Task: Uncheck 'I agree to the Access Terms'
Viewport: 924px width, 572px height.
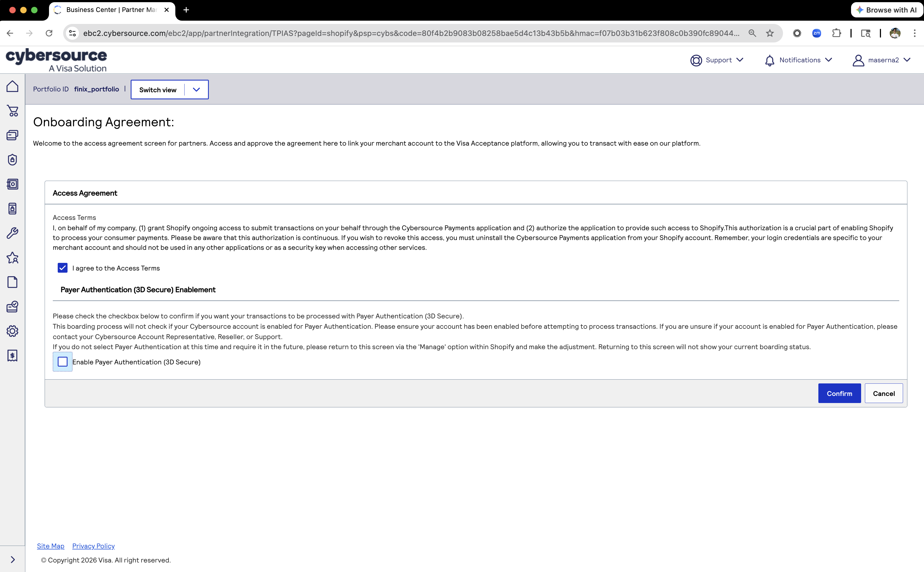Action: [x=62, y=268]
